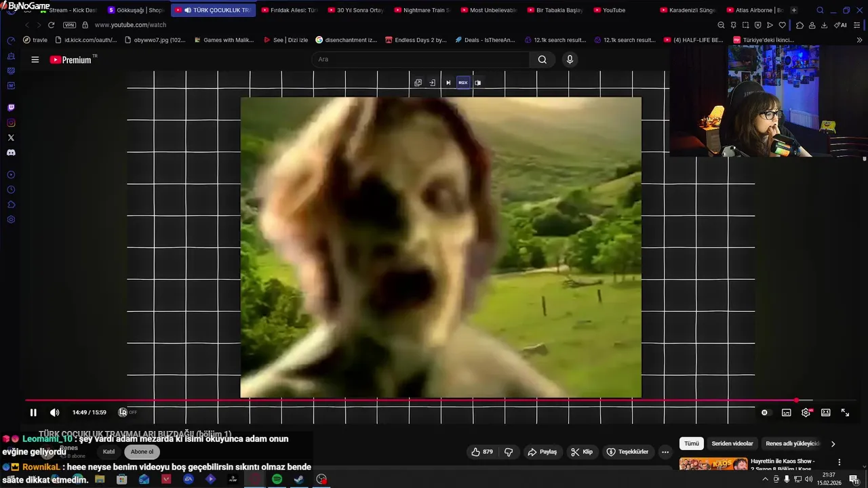Open Spotify from taskbar
The height and width of the screenshot is (488, 868).
click(x=277, y=479)
